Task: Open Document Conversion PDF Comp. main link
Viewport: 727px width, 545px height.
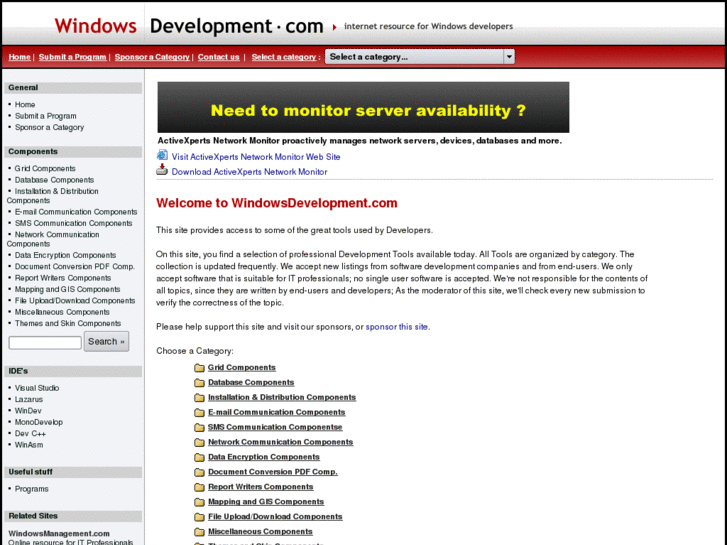Action: [273, 472]
